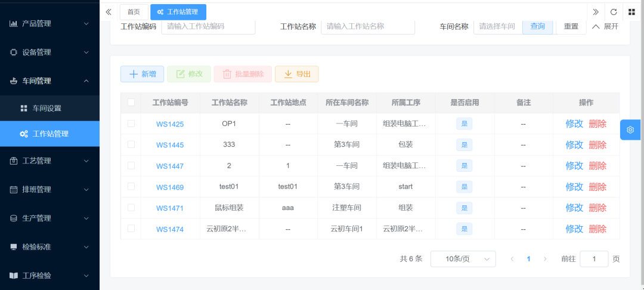The image size is (644, 290).
Task: Click the blue settings gear floating button
Action: pos(631,129)
